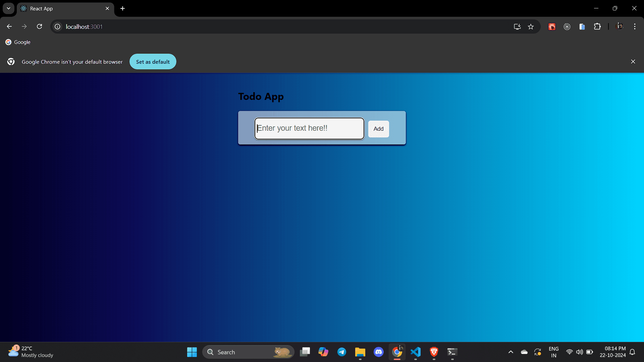This screenshot has height=362, width=644.
Task: Dismiss the default browser notification bar
Action: [x=633, y=62]
